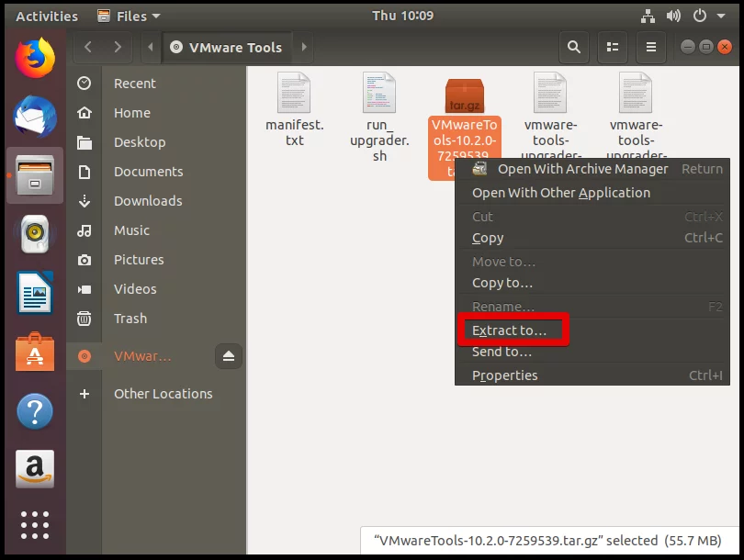Click the Activities button
744x560 pixels.
(47, 17)
